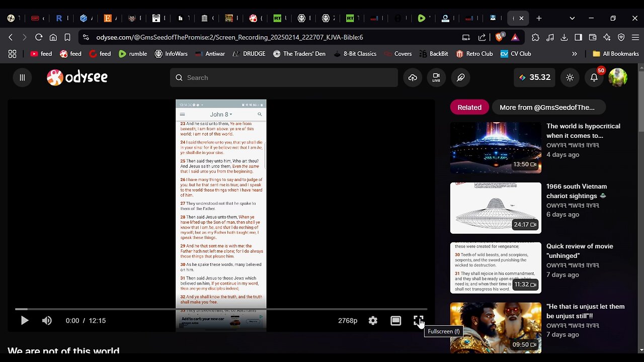This screenshot has height=362, width=644.
Task: Open the Retro Club bookmark
Action: [474, 54]
